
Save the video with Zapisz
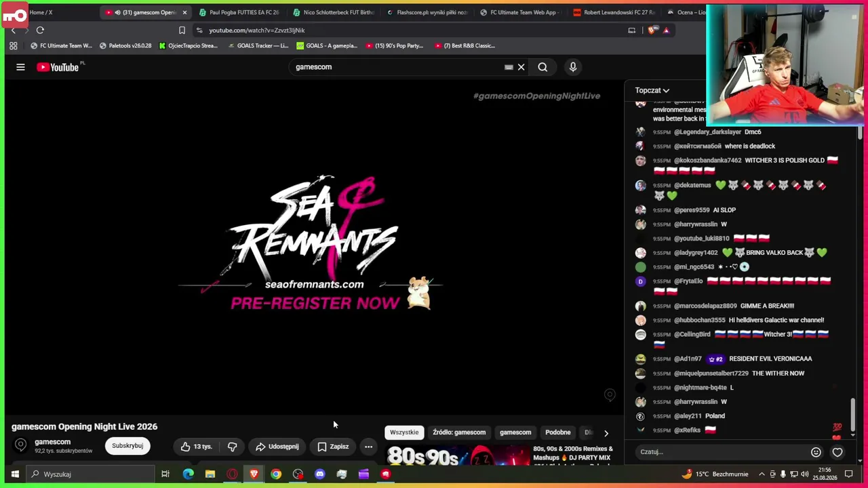pyautogui.click(x=333, y=447)
